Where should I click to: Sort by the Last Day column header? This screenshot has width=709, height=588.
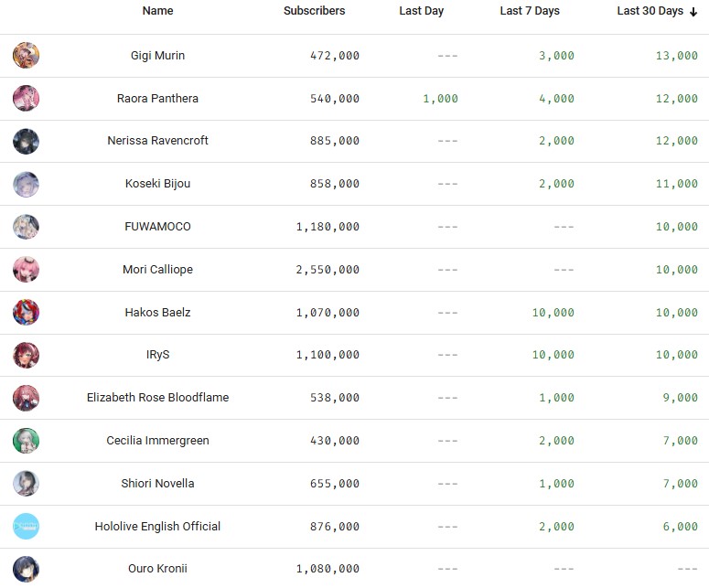tap(421, 11)
